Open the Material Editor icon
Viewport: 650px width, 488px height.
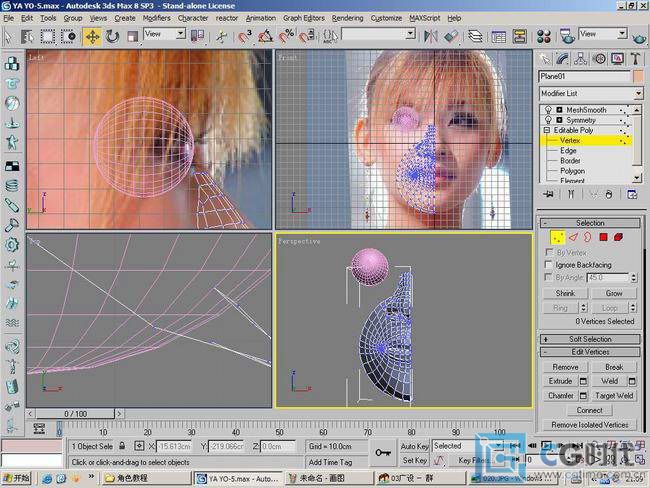543,36
